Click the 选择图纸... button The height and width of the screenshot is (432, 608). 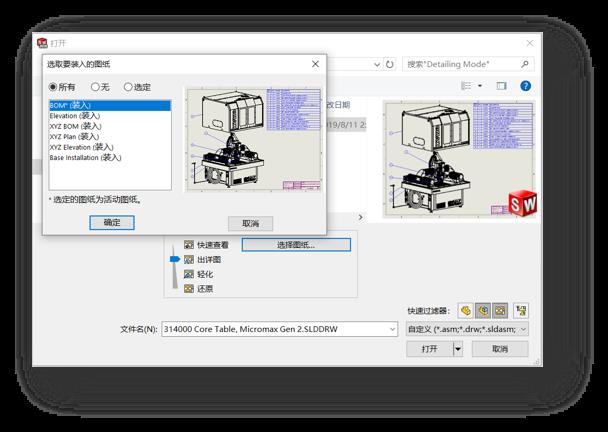(x=296, y=244)
